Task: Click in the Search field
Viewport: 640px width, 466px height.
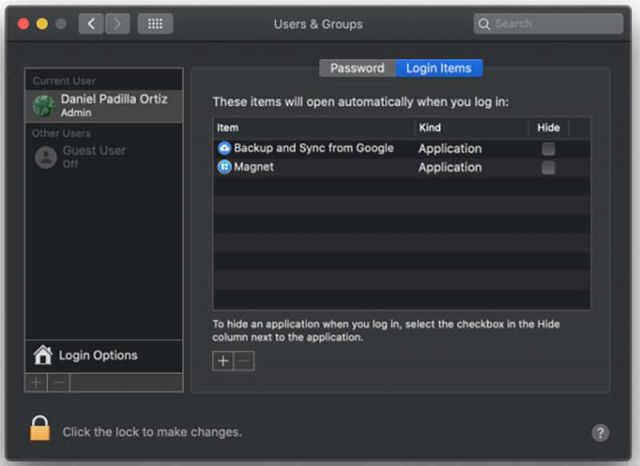Action: point(552,24)
